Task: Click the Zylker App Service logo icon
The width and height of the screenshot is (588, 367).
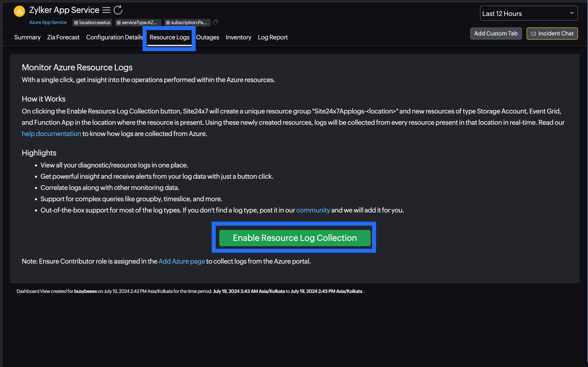Action: (19, 10)
